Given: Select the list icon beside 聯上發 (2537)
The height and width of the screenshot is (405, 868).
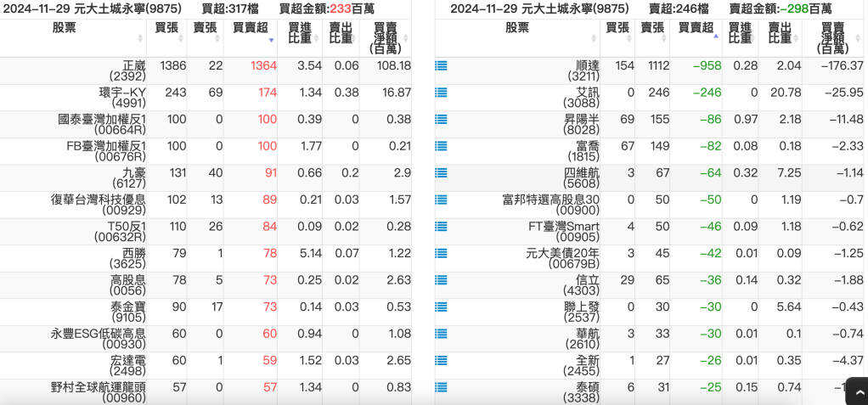Looking at the screenshot, I should point(441,307).
